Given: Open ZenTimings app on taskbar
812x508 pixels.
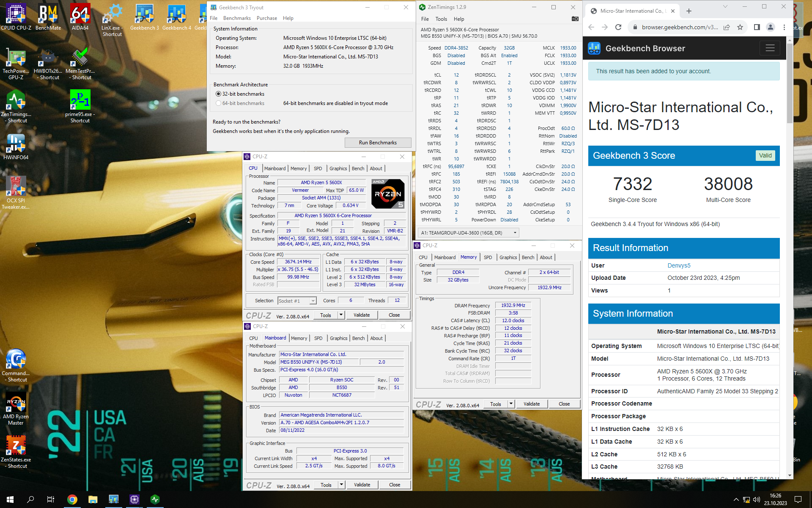Looking at the screenshot, I should click(x=155, y=500).
